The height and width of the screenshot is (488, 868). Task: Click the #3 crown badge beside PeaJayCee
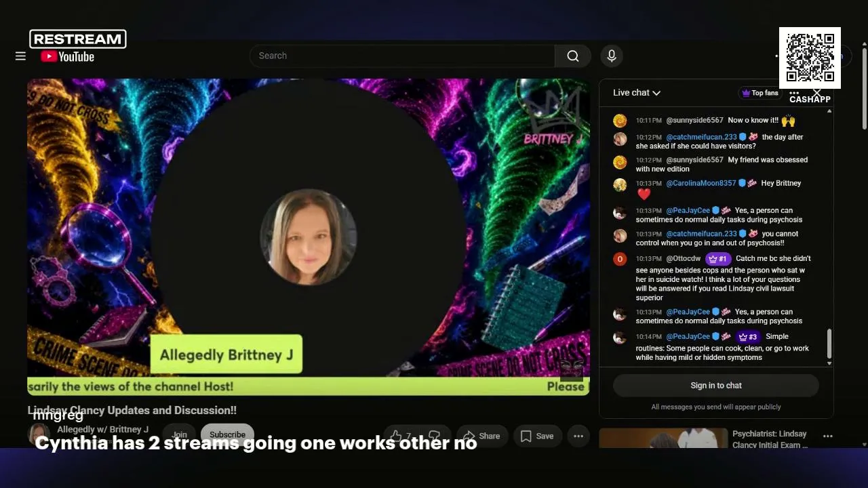pos(748,337)
